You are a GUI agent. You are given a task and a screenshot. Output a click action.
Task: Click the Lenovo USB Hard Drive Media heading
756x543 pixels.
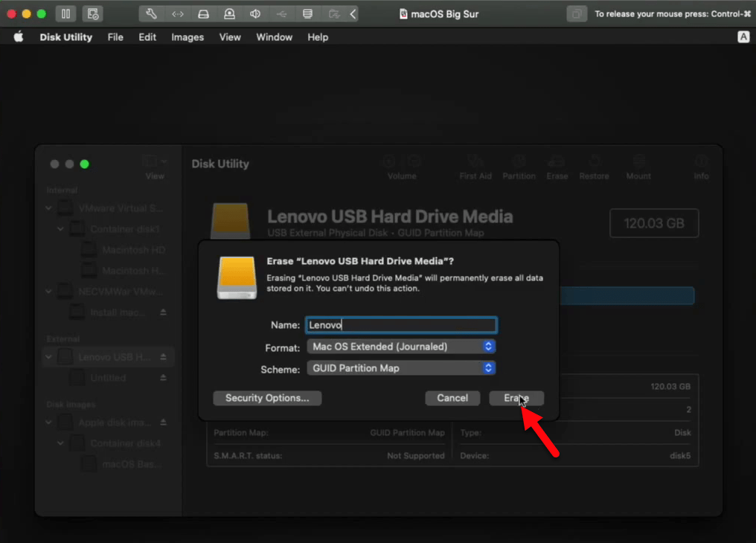click(x=390, y=216)
